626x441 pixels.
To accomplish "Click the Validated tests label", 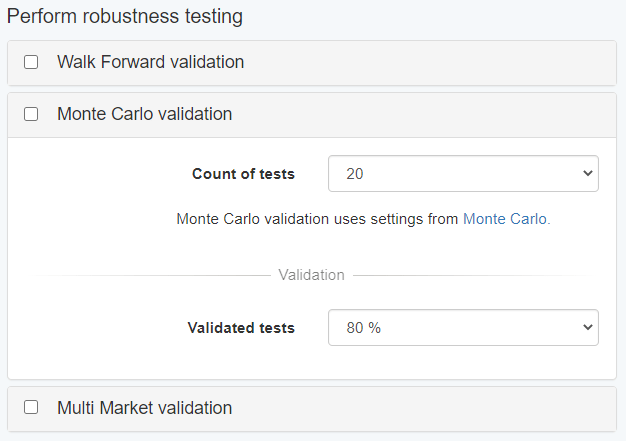I will click(241, 328).
